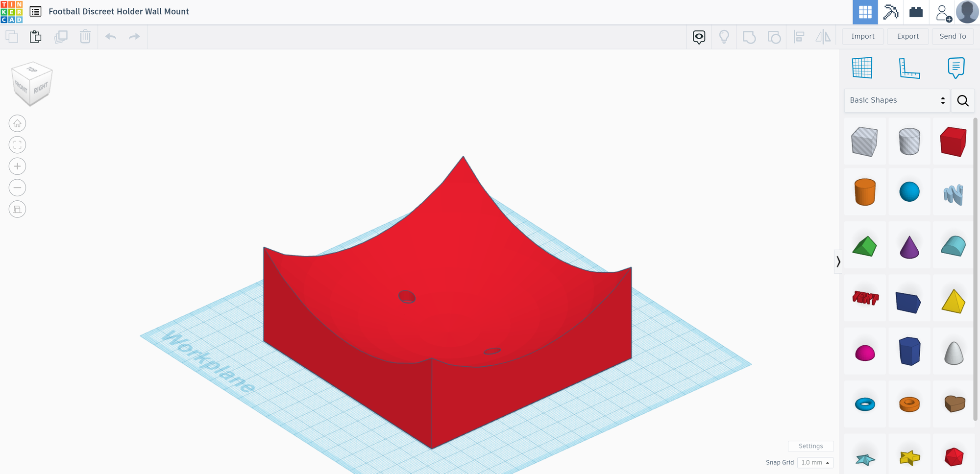Viewport: 980px width, 474px height.
Task: Pick the red Text shape
Action: (865, 298)
